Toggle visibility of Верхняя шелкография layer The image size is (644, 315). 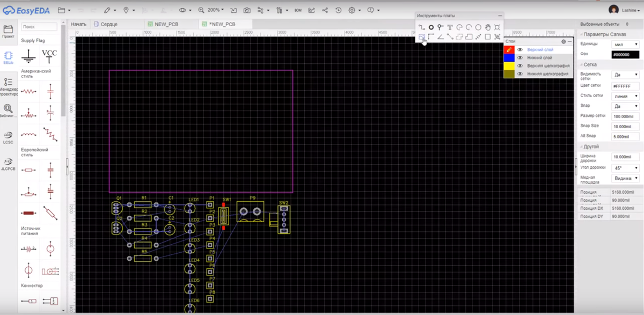[x=519, y=65]
